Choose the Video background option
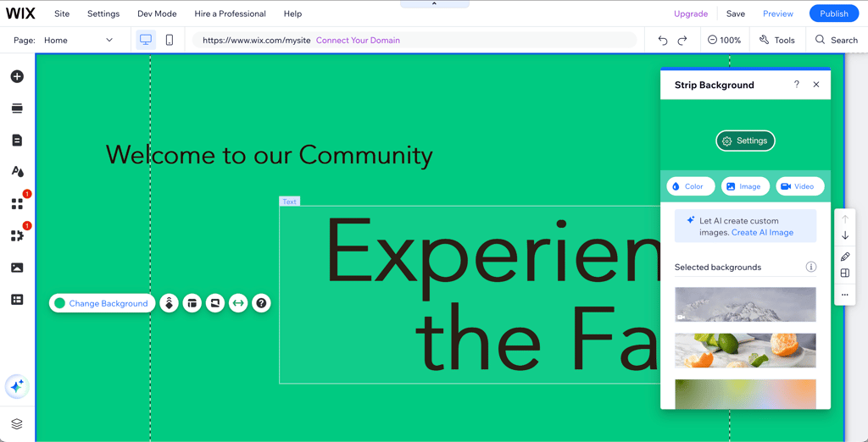868x442 pixels. (x=800, y=186)
